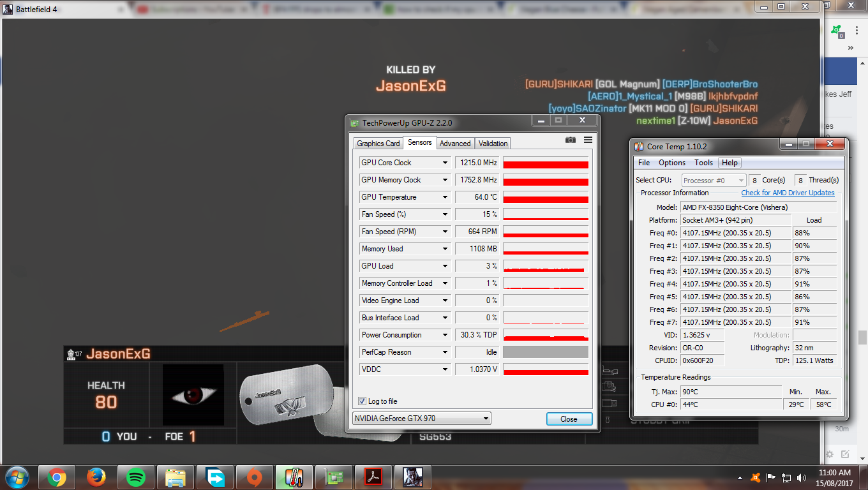Click the Show Desktop strip beside the clock

pos(864,477)
